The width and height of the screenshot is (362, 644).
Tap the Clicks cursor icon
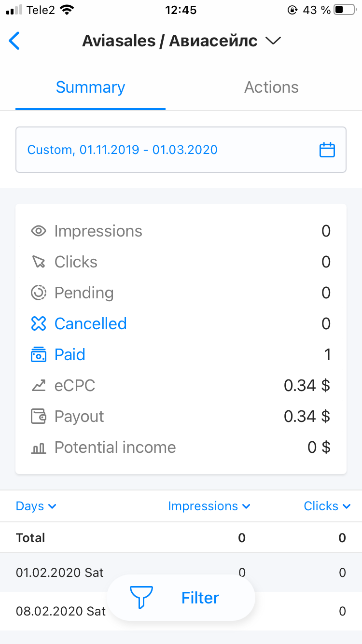click(x=38, y=262)
